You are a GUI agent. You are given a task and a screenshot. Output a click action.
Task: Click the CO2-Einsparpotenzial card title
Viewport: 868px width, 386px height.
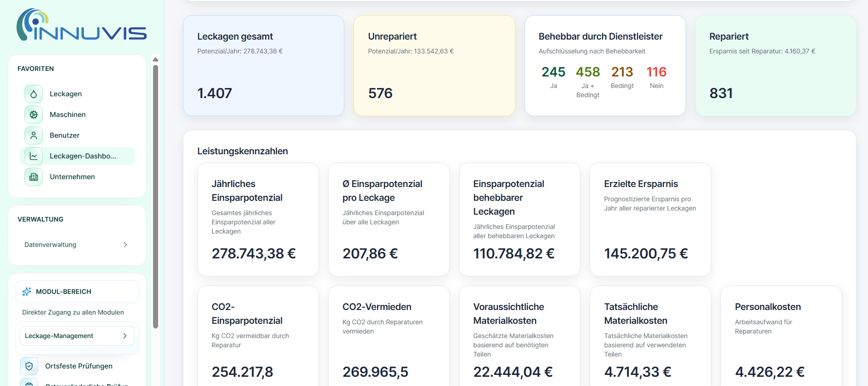(247, 314)
